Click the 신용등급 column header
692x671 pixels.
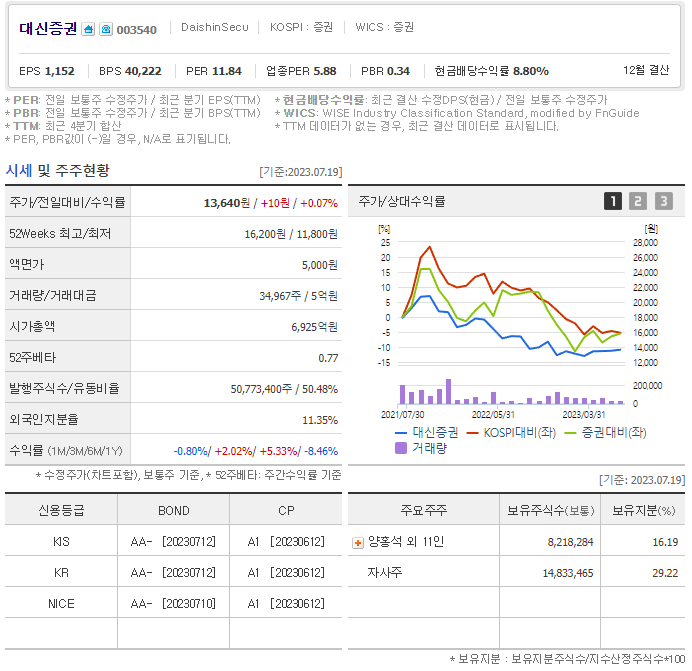[x=61, y=510]
